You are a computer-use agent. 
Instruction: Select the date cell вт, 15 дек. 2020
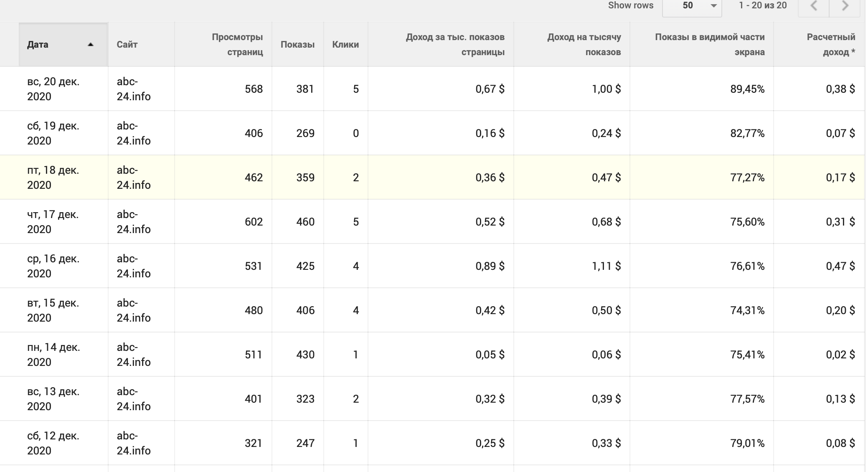tap(53, 310)
